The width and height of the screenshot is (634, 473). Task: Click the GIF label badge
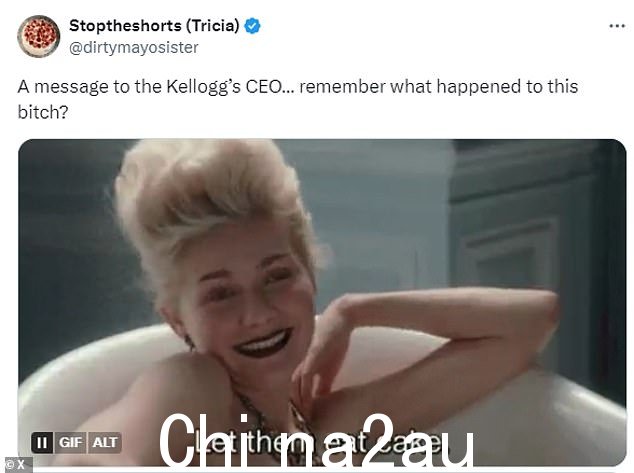pos(70,443)
